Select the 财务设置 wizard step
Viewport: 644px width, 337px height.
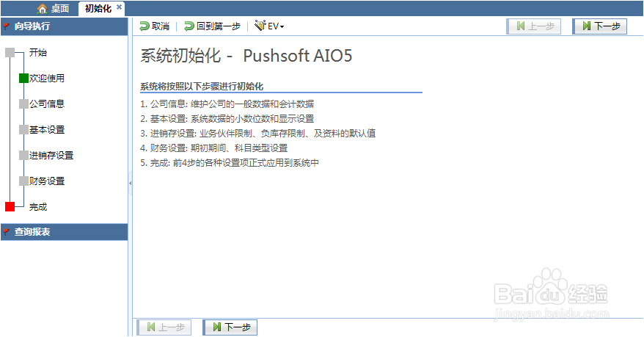tap(47, 181)
